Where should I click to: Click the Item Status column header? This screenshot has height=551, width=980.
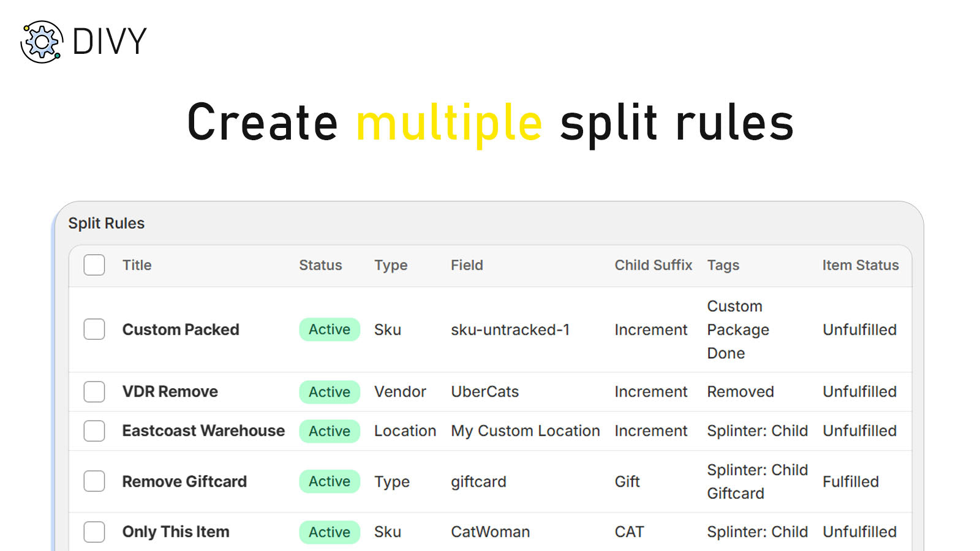[x=860, y=265]
